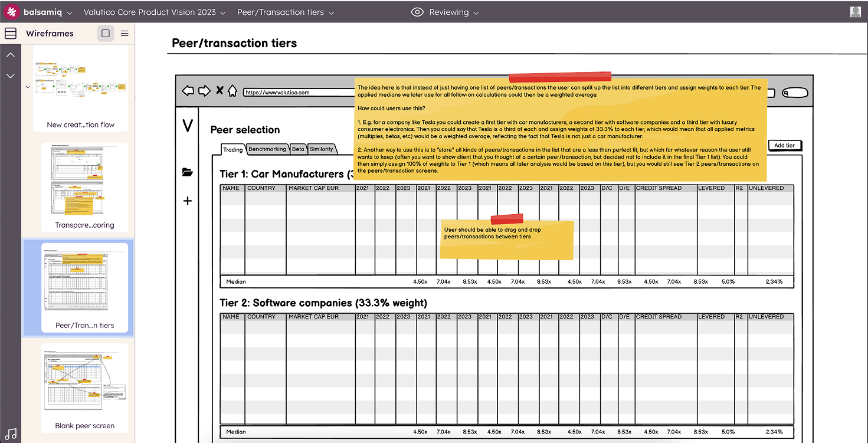Click the folder icon in mockup sidebar
868x443 pixels.
tap(188, 172)
